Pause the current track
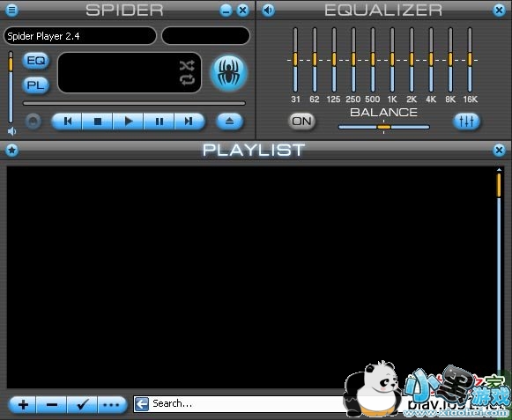The height and width of the screenshot is (420, 512). 159,122
